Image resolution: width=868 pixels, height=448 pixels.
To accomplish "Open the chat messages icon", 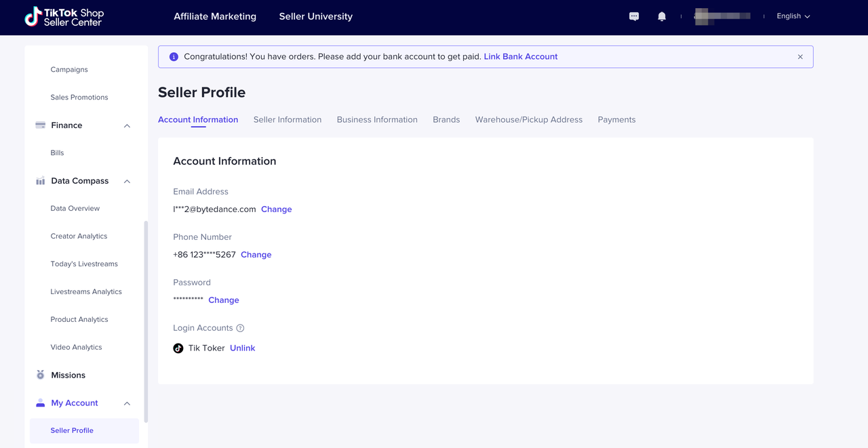I will pos(634,16).
